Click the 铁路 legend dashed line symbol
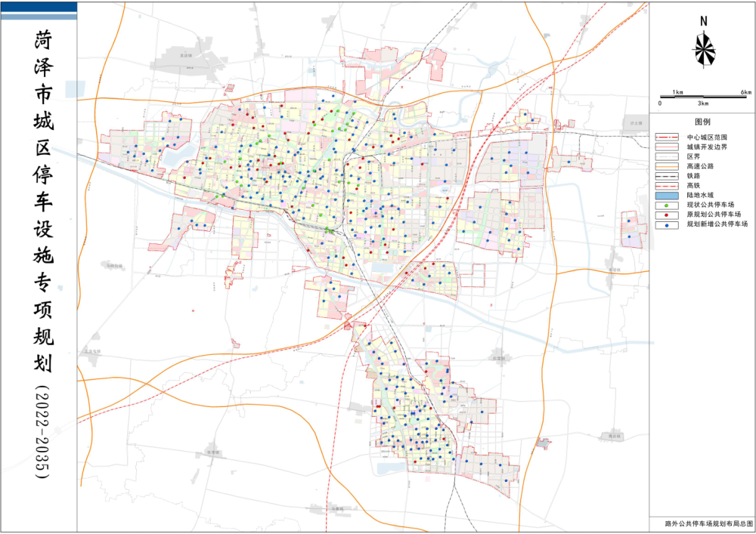This screenshot has height=534, width=756. click(667, 176)
